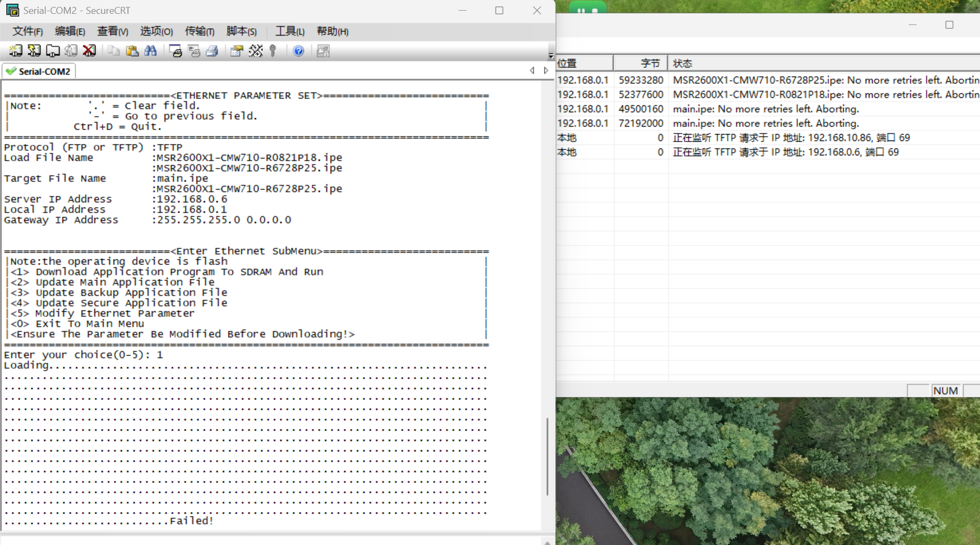
Task: Click the Server IP Address value 192.168.0.6
Action: pyautogui.click(x=192, y=199)
